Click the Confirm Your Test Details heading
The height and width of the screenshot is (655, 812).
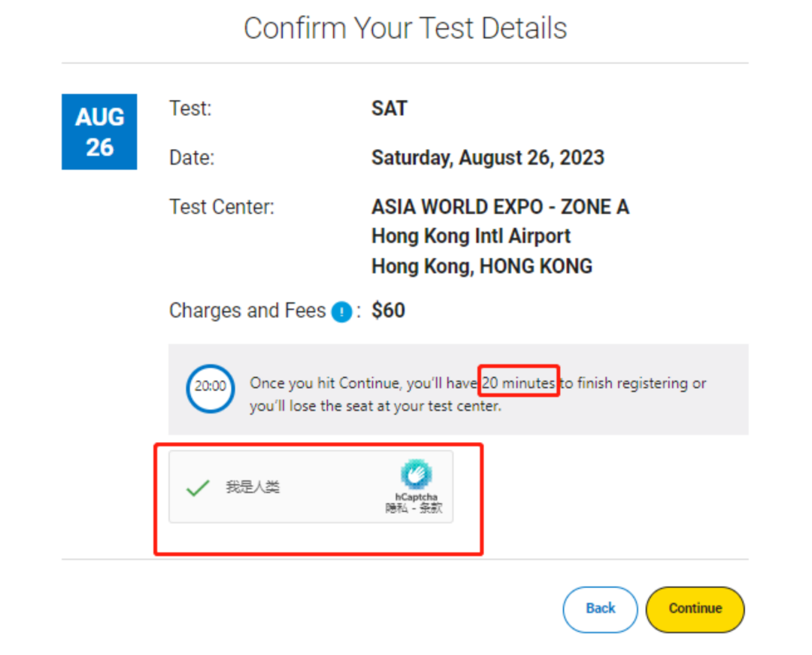tap(405, 28)
